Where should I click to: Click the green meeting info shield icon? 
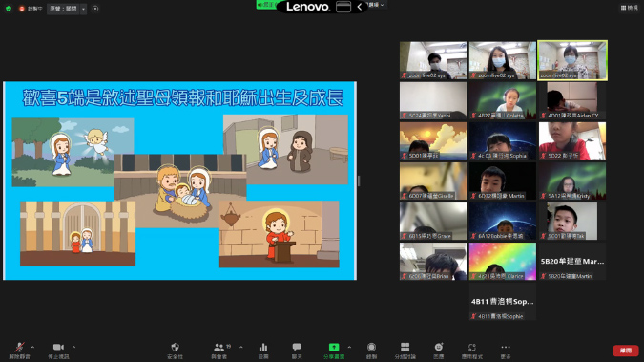[x=9, y=9]
